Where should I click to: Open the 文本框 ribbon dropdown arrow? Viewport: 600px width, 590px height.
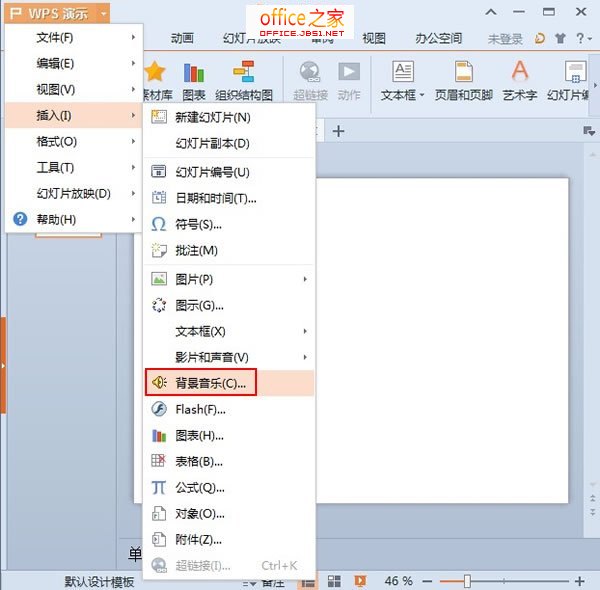[422, 95]
